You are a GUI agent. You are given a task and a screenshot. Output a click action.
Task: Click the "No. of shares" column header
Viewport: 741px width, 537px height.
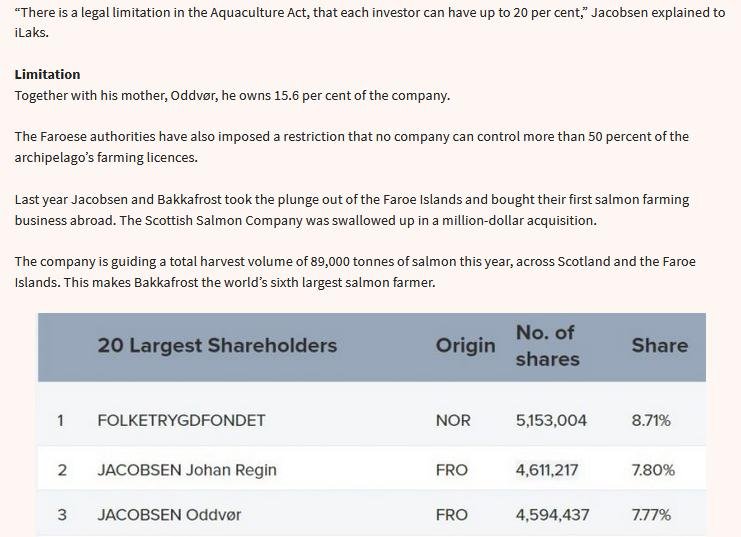[x=547, y=345]
